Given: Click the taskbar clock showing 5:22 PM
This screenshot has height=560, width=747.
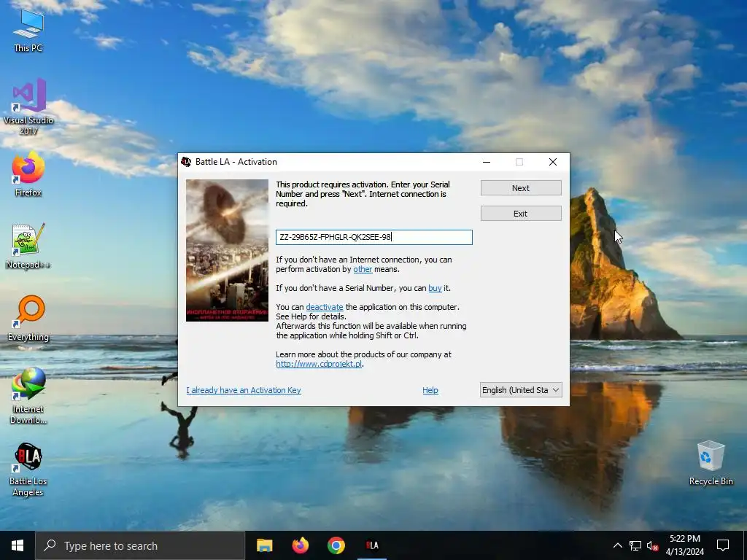Looking at the screenshot, I should click(684, 545).
